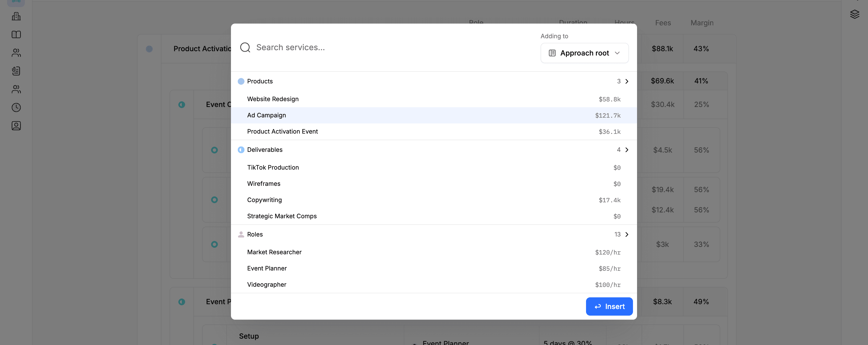Select Website Redesign service
This screenshot has width=868, height=345.
tap(434, 99)
